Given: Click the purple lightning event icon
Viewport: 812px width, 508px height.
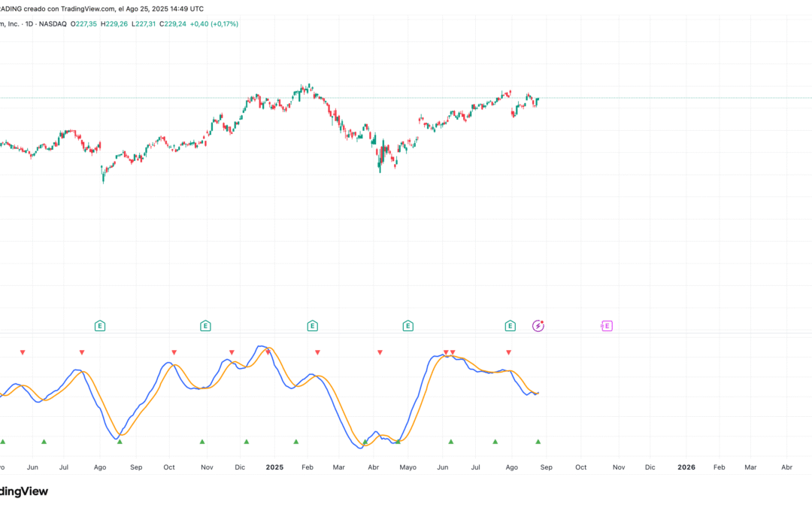Looking at the screenshot, I should (x=538, y=326).
